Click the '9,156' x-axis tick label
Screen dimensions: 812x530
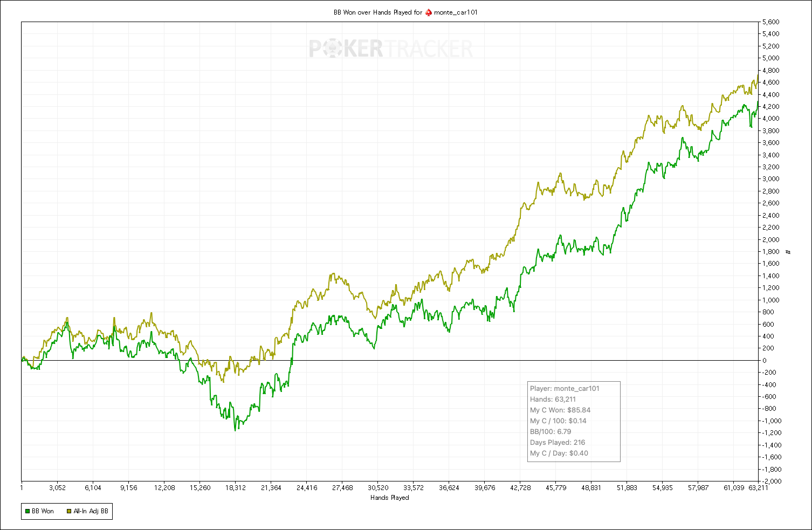[128, 488]
